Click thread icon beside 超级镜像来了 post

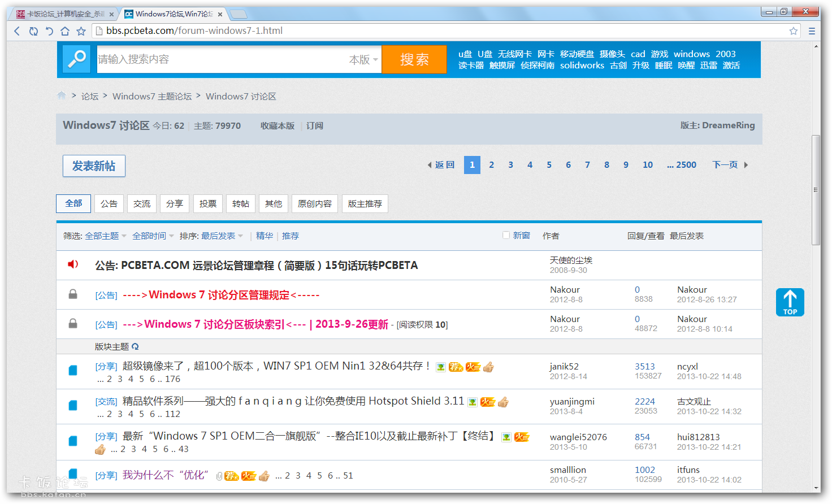pos(73,371)
